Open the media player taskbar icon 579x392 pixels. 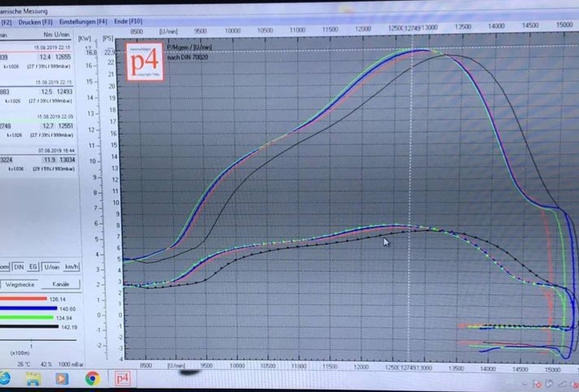(x=62, y=379)
